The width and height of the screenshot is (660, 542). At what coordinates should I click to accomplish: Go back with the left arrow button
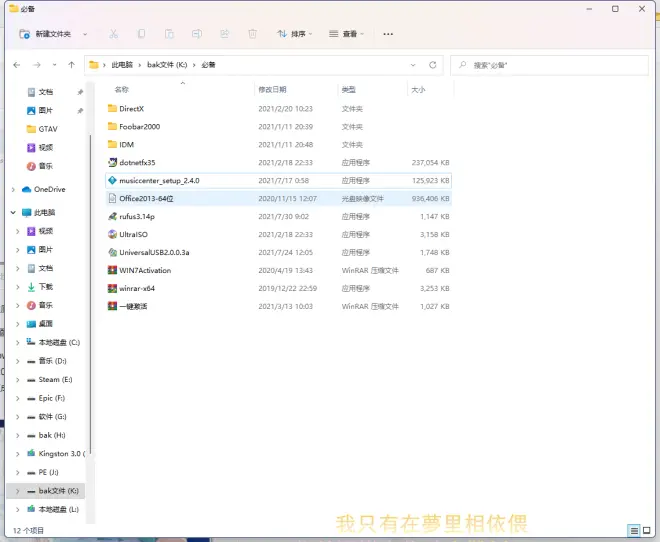click(x=17, y=65)
